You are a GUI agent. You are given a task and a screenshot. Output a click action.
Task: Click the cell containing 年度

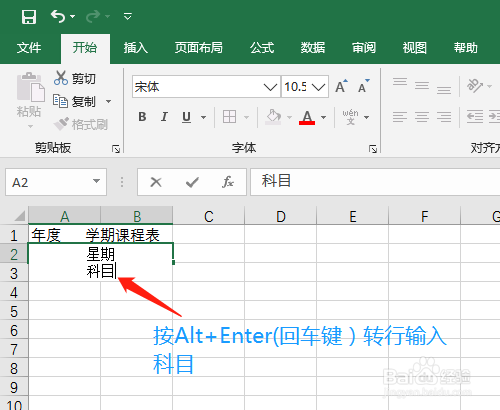pyautogui.click(x=64, y=235)
